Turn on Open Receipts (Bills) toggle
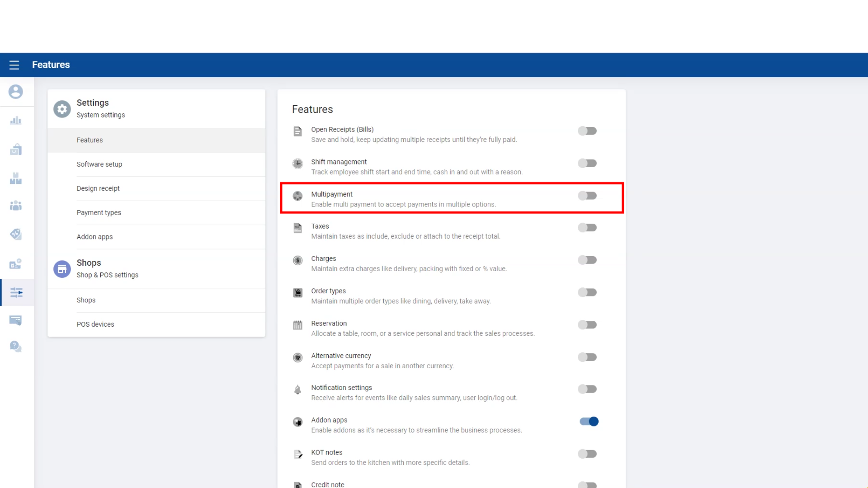The height and width of the screenshot is (488, 868). pos(587,131)
